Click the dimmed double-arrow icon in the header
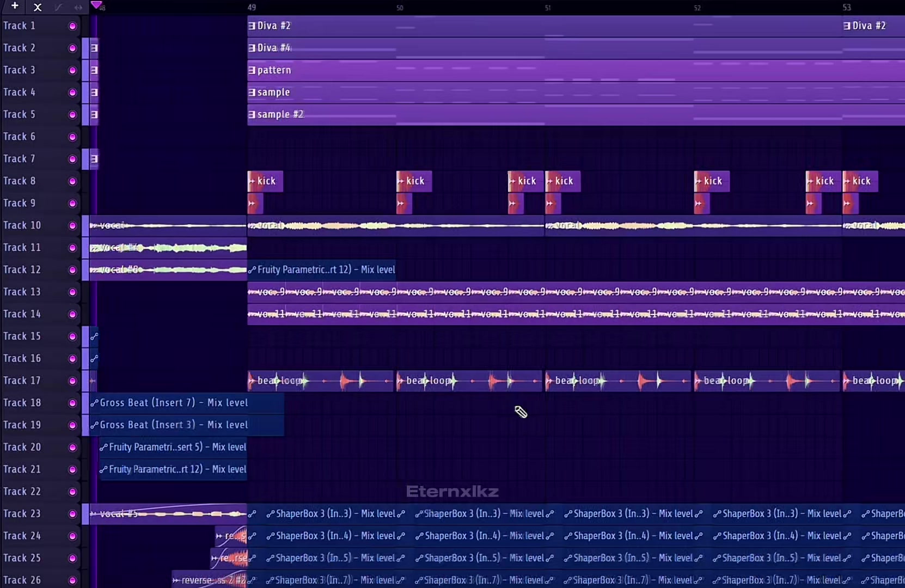The width and height of the screenshot is (905, 588). pos(78,7)
